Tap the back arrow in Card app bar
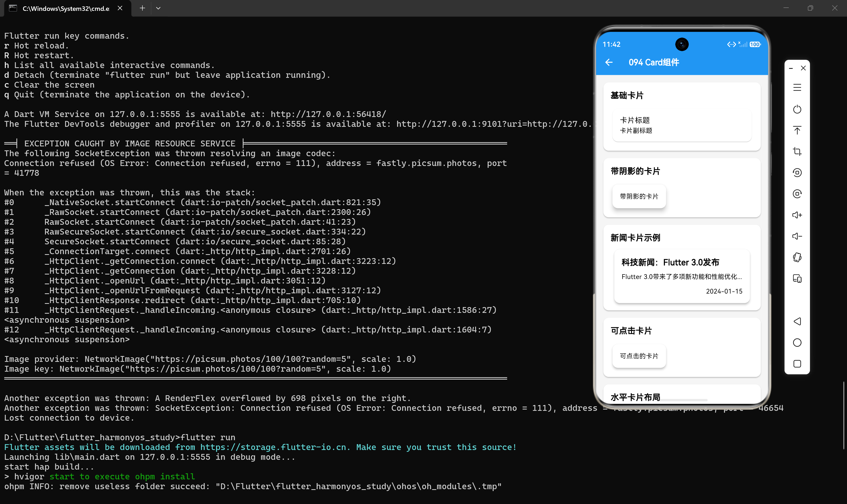 (609, 62)
